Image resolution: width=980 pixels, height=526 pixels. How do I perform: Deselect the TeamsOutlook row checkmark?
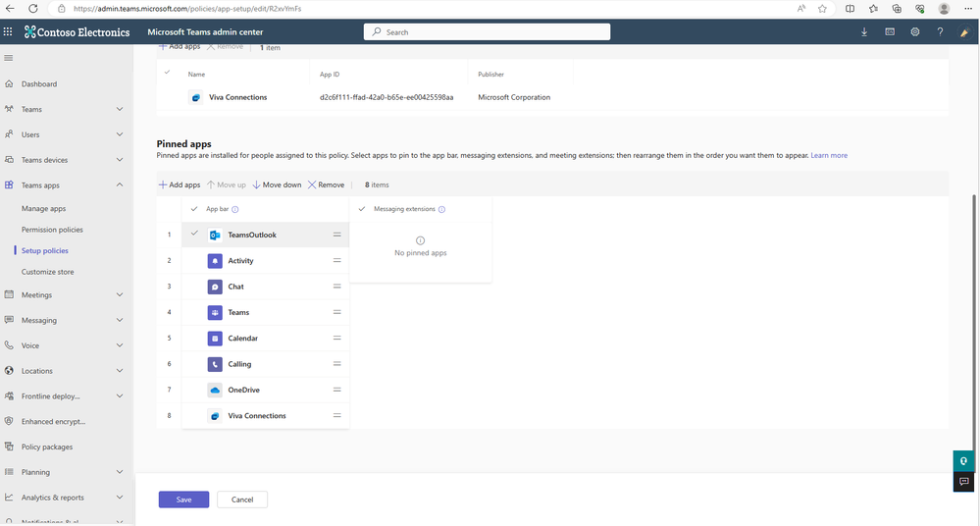pyautogui.click(x=194, y=234)
